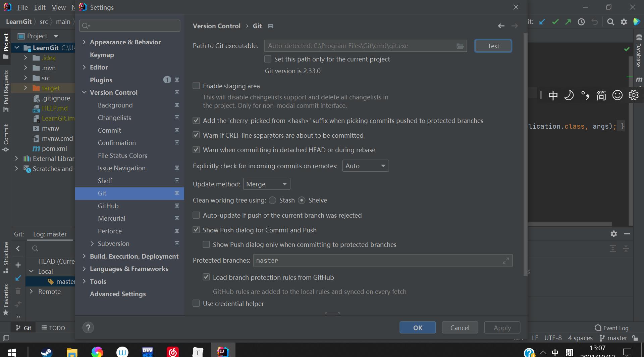Collapse the Version Control category
Viewport: 644px width, 357px height.
[x=84, y=92]
